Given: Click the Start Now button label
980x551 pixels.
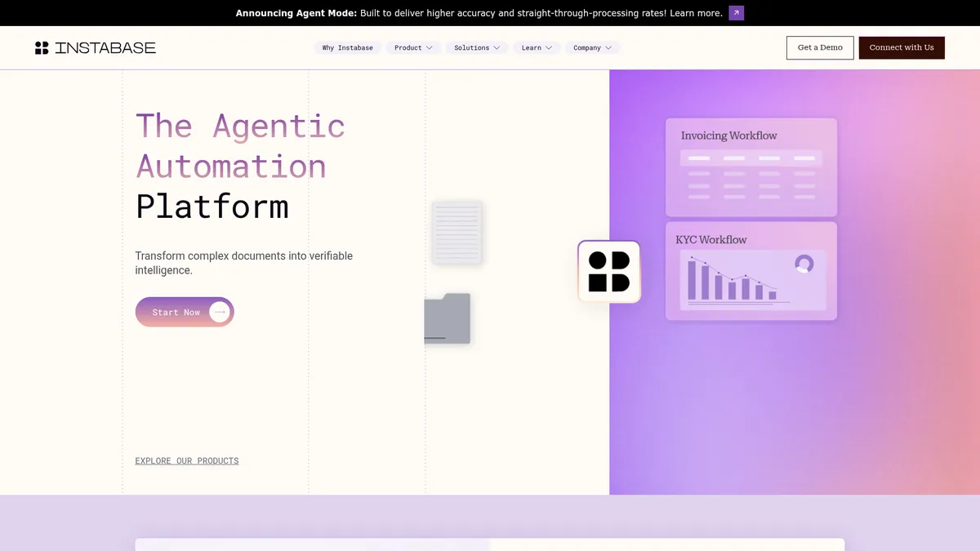Looking at the screenshot, I should 176,312.
